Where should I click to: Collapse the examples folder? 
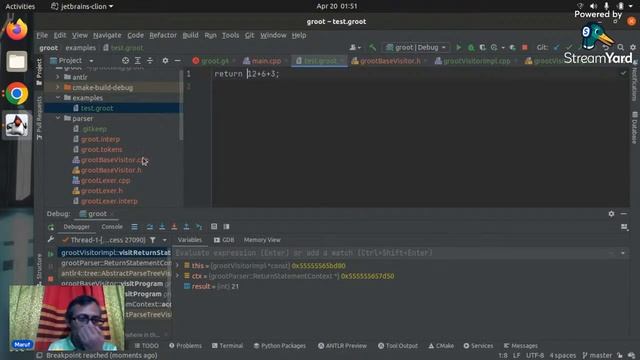coord(58,98)
